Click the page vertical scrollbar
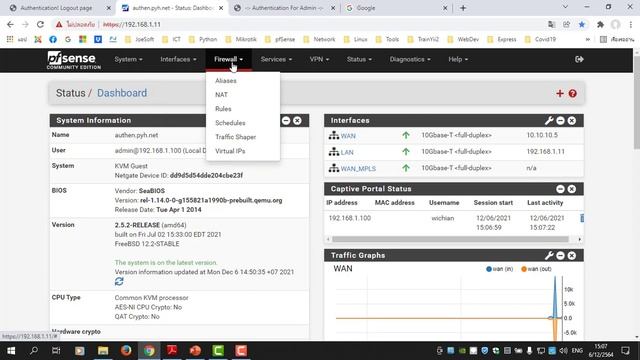Viewport: 640px width, 360px height. coord(637,102)
